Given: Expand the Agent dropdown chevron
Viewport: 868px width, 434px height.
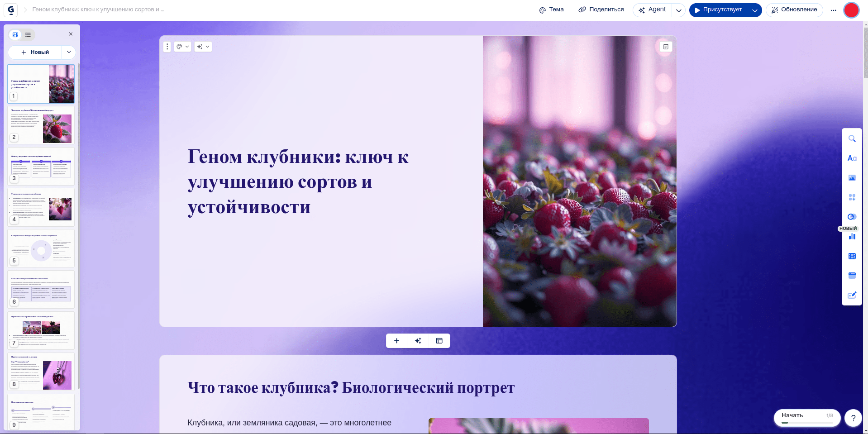Looking at the screenshot, I should click(678, 10).
